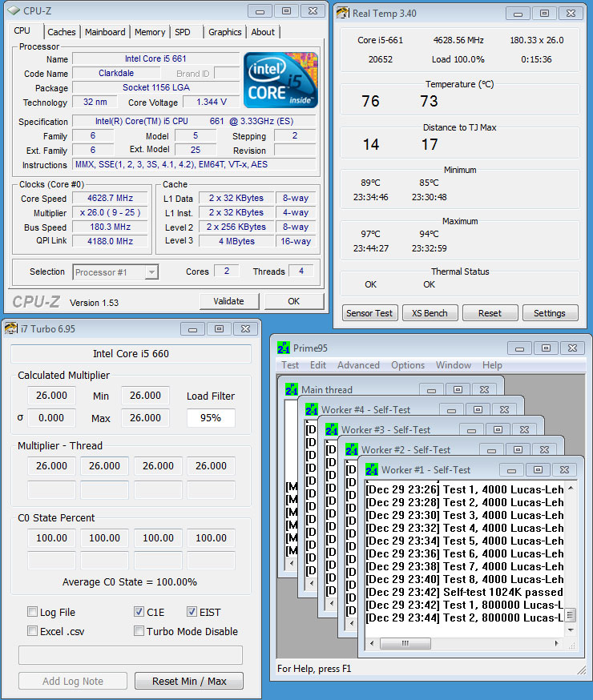593x700 pixels.
Task: Select the CPU tab in CPU-Z
Action: (22, 30)
